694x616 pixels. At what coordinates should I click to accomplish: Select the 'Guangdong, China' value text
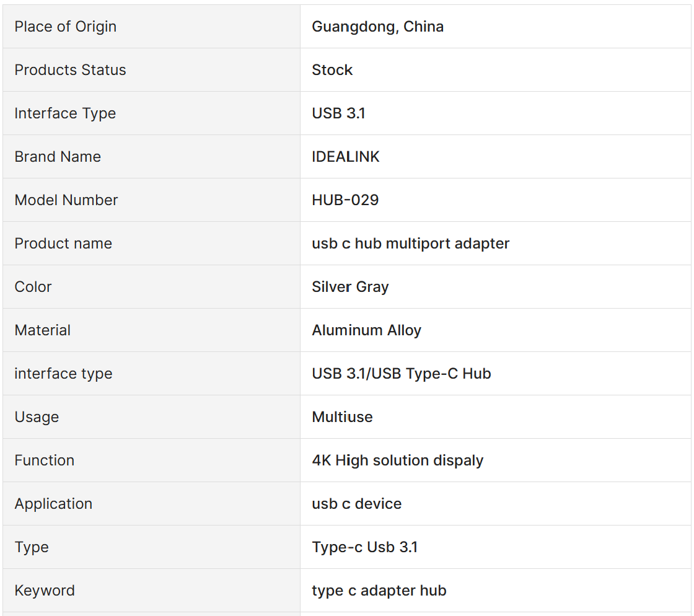(377, 27)
